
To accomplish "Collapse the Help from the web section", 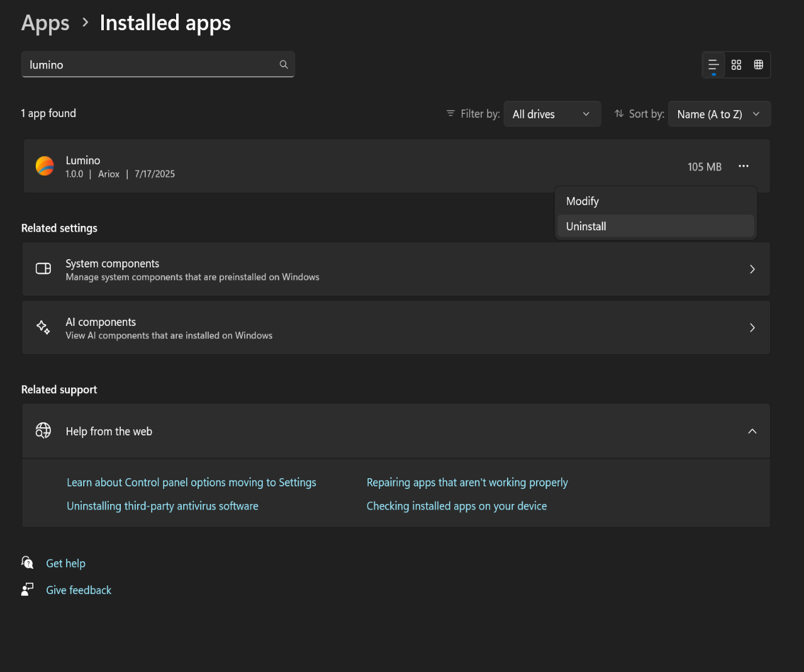I will click(752, 431).
